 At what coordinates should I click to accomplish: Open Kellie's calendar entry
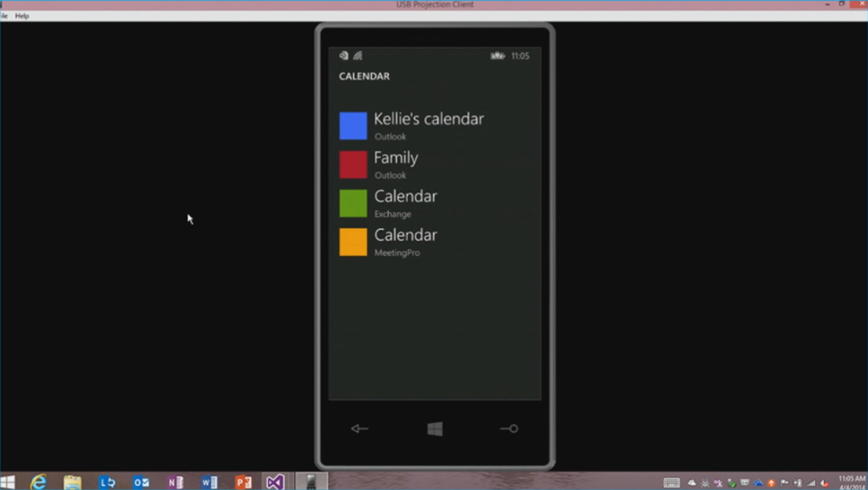click(x=429, y=119)
